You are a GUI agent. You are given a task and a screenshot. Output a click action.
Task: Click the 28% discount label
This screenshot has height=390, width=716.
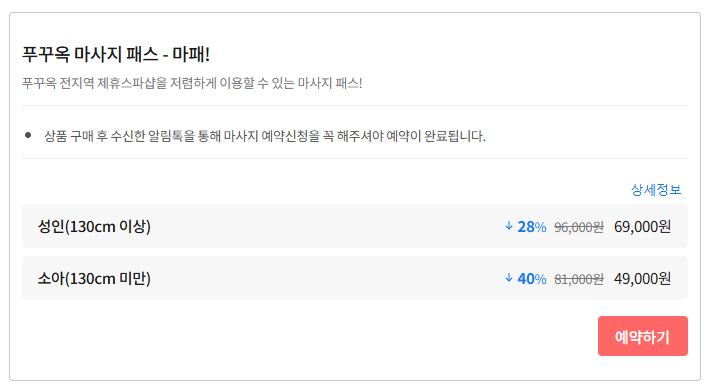pyautogui.click(x=532, y=227)
